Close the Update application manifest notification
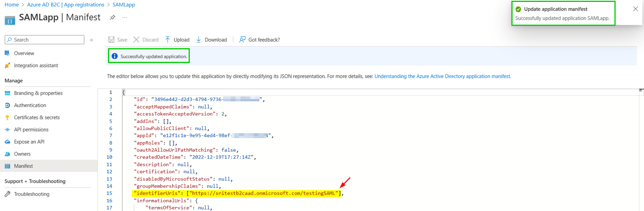 click(x=636, y=9)
